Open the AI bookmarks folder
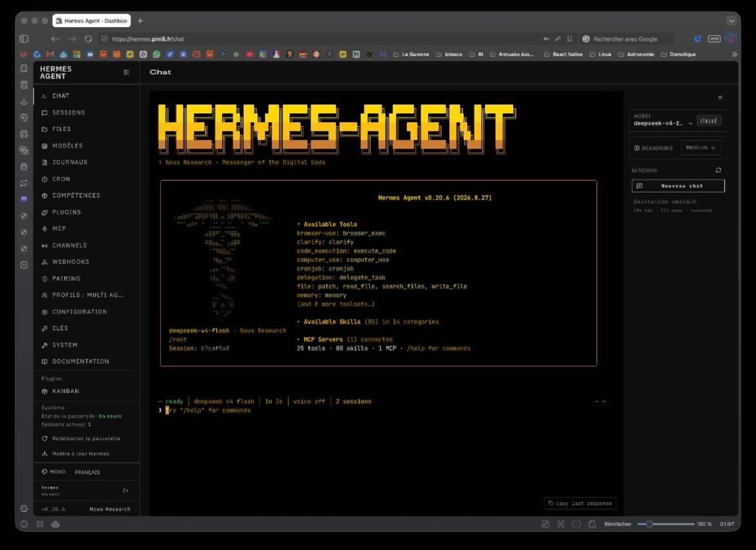Image resolution: width=756 pixels, height=550 pixels. click(x=476, y=54)
